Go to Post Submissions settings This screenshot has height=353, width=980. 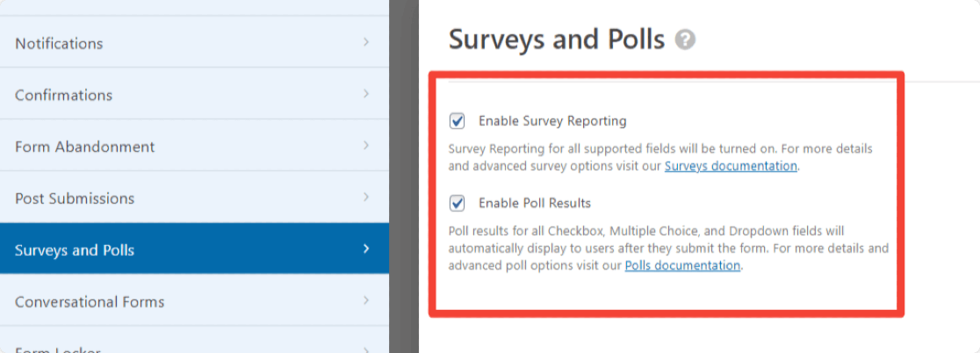[194, 198]
